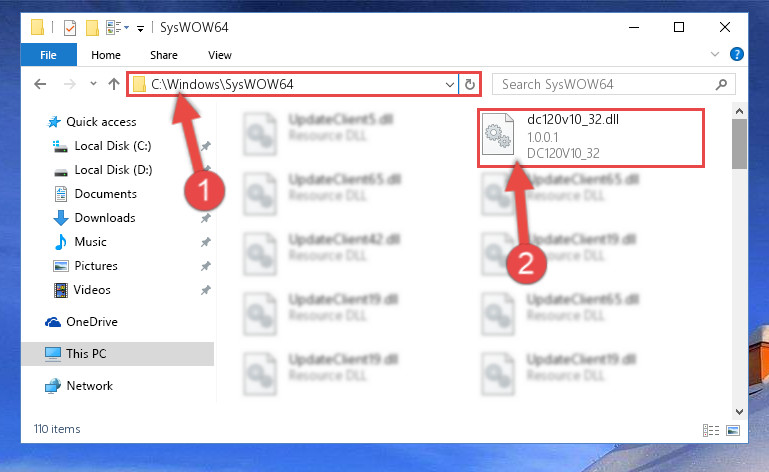This screenshot has width=769, height=472.
Task: Switch to large icons view in status bar
Action: 733,430
